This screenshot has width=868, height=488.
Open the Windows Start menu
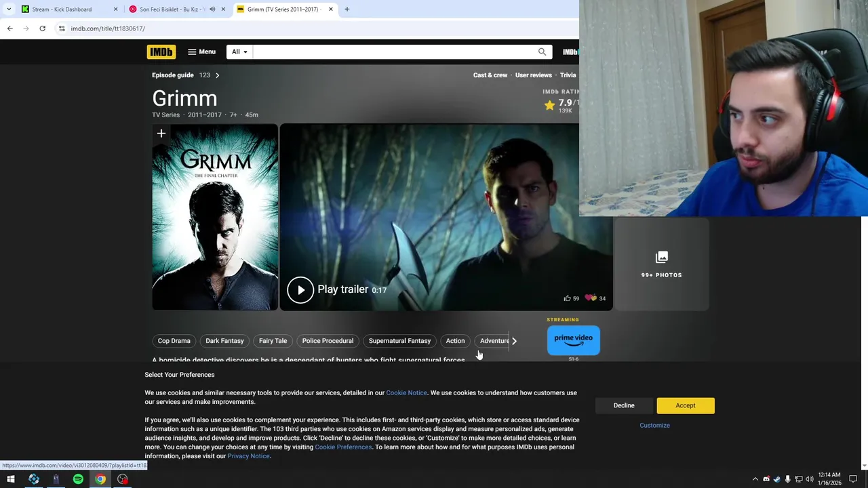[x=11, y=479]
